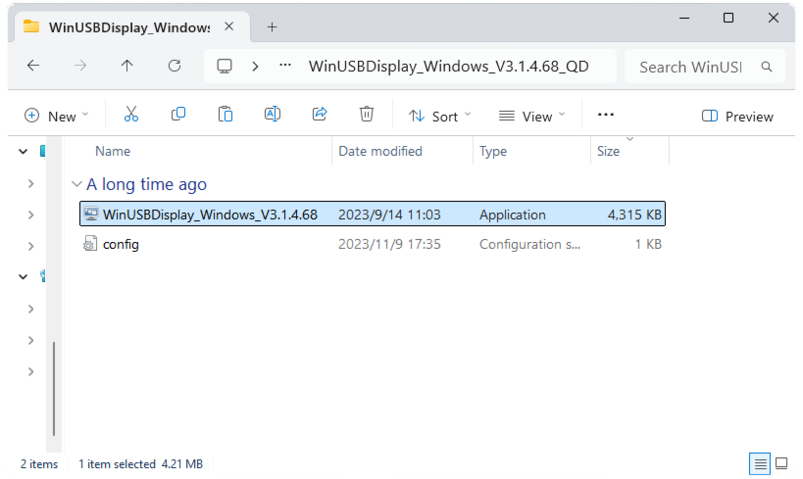Add a new tab with plus button
Screen dimensions: 803x479
[x=272, y=27]
